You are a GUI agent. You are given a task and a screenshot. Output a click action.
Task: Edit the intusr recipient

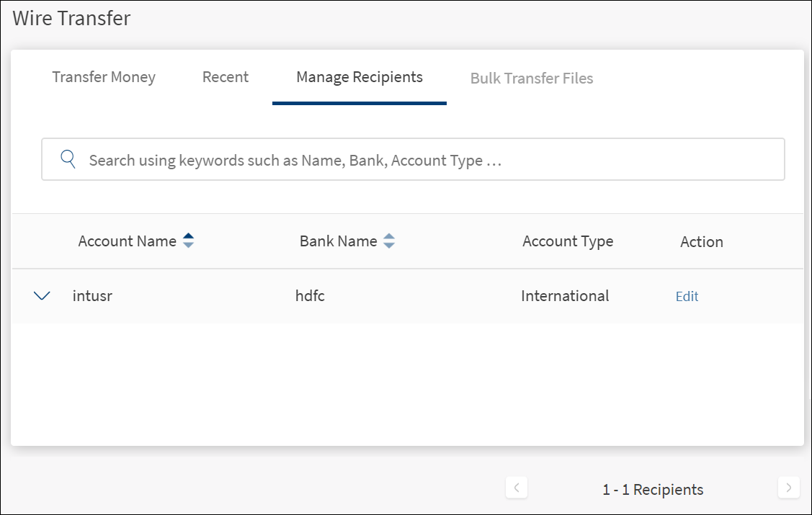click(x=687, y=297)
